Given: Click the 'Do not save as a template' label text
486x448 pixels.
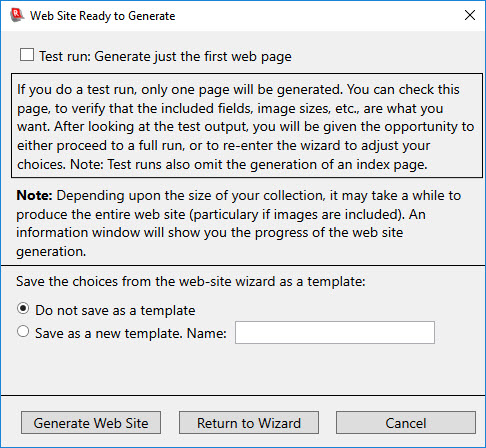Looking at the screenshot, I should click(x=115, y=310).
